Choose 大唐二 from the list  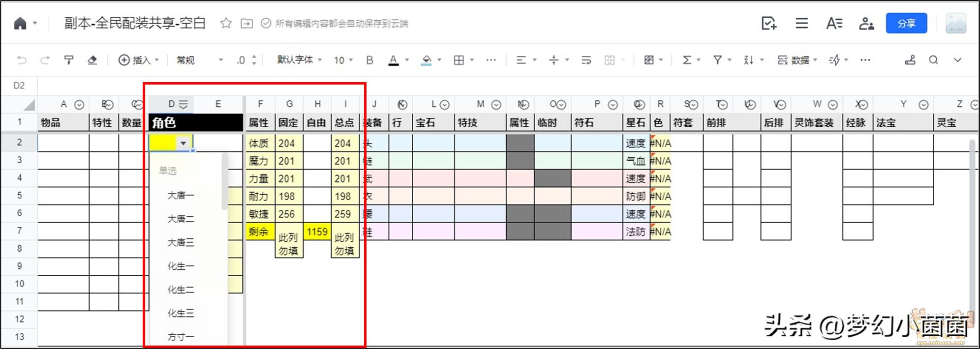[x=181, y=219]
